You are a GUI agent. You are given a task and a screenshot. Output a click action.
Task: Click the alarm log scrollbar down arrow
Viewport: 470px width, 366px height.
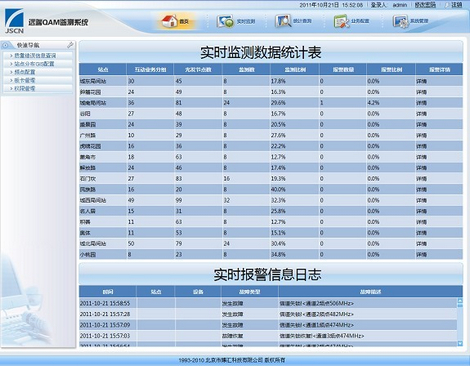(x=460, y=343)
